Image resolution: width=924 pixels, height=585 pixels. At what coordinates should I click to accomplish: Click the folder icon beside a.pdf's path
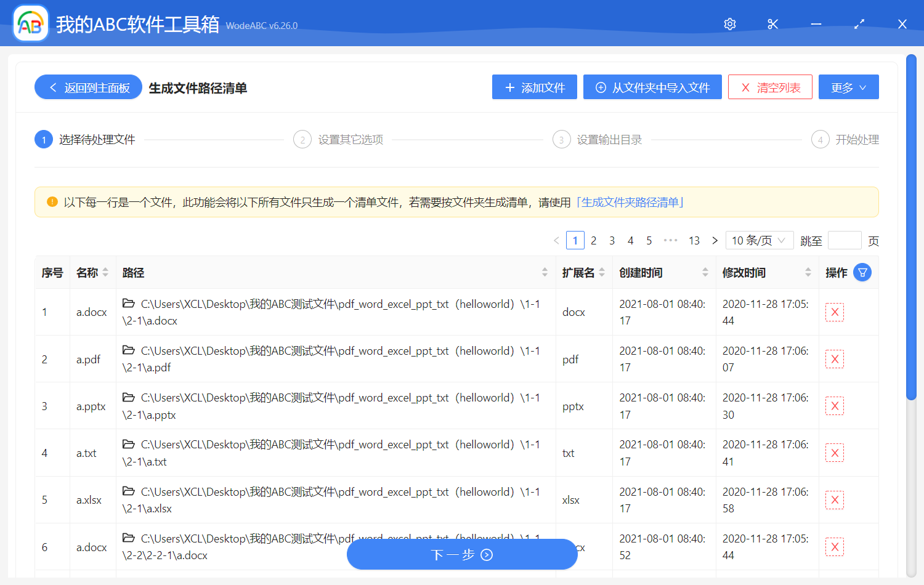[128, 350]
